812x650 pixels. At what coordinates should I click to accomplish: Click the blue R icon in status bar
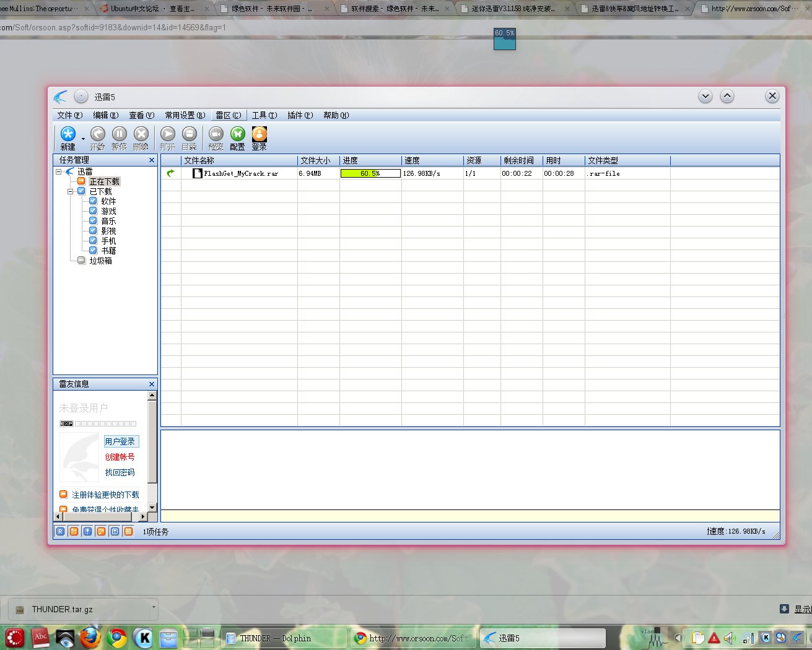60,531
